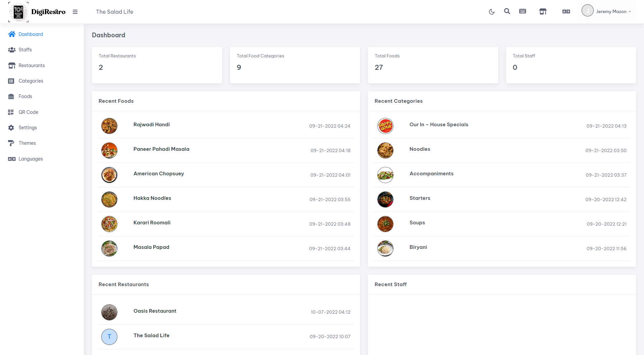
Task: Toggle dark mode with the moon icon
Action: 492,12
